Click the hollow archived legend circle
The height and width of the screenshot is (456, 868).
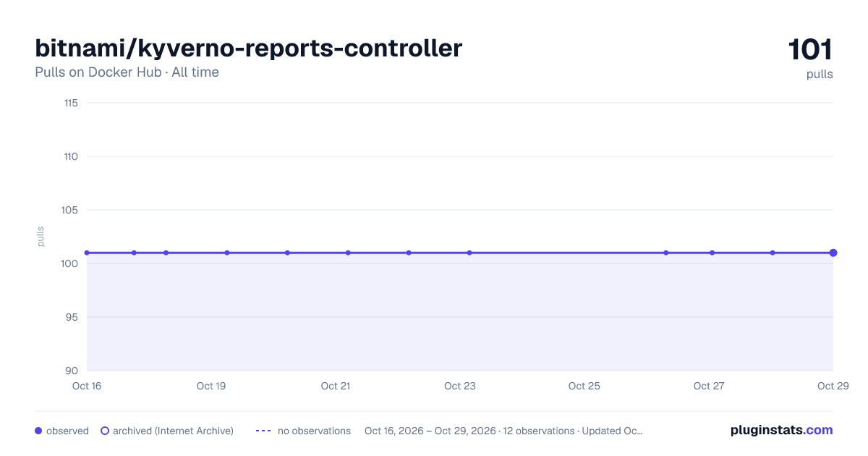(105, 431)
